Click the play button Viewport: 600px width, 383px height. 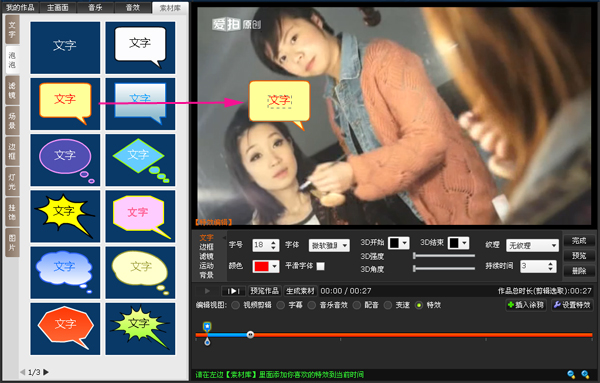tap(207, 291)
